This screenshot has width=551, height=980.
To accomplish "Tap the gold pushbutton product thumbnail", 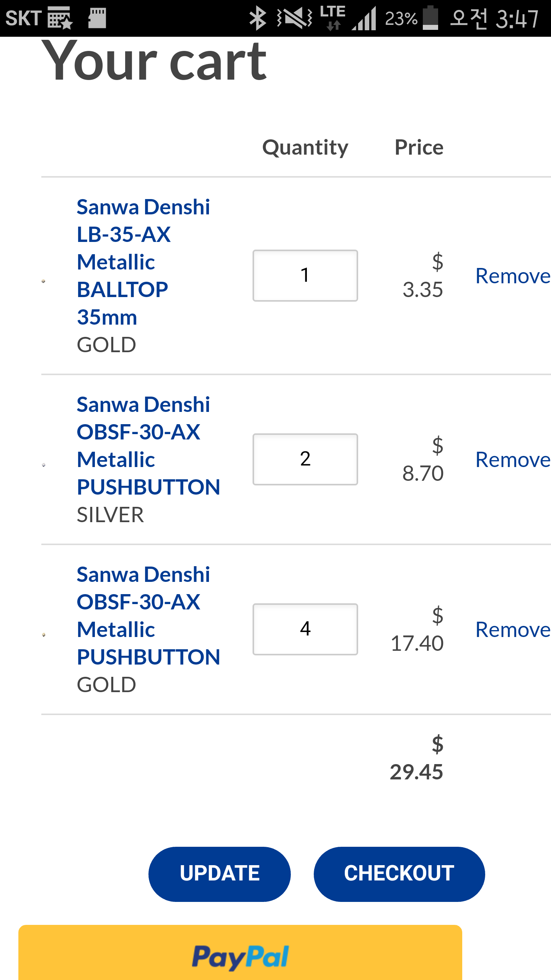I will click(x=44, y=635).
